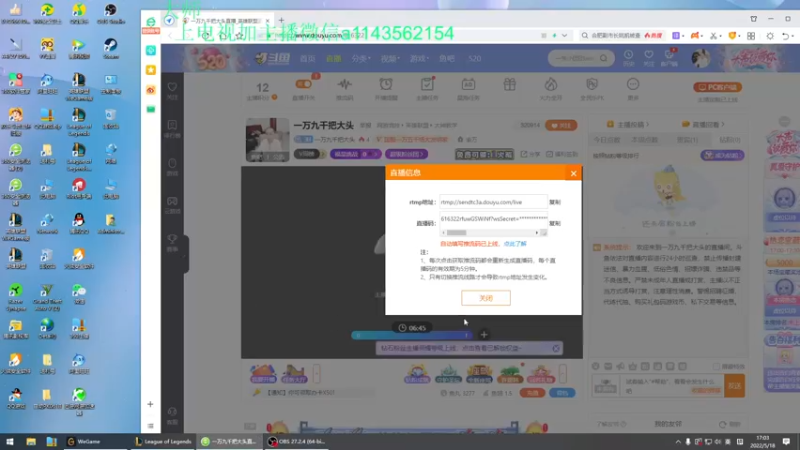
Task: Click the orange 关注 follow button
Action: pos(561,126)
